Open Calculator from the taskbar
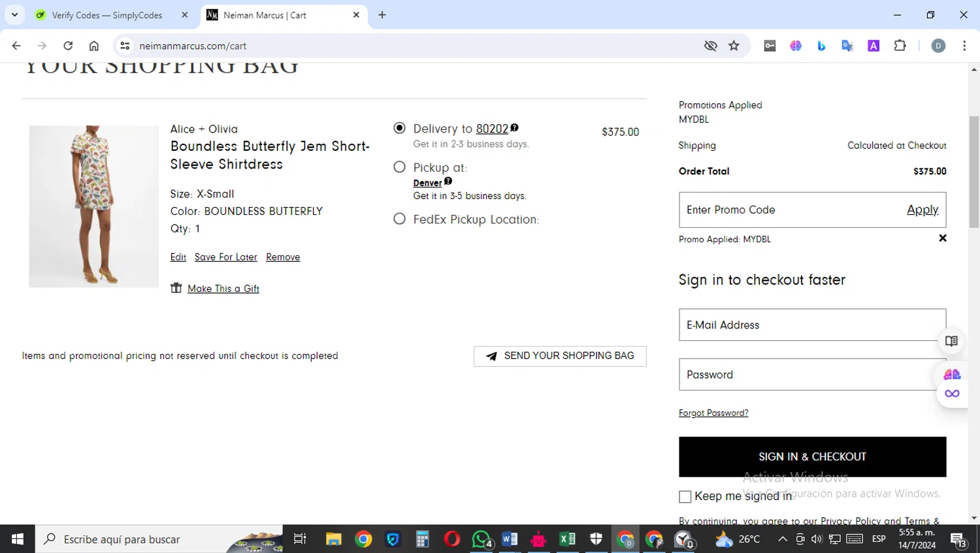Viewport: 980px width, 553px height. (422, 539)
